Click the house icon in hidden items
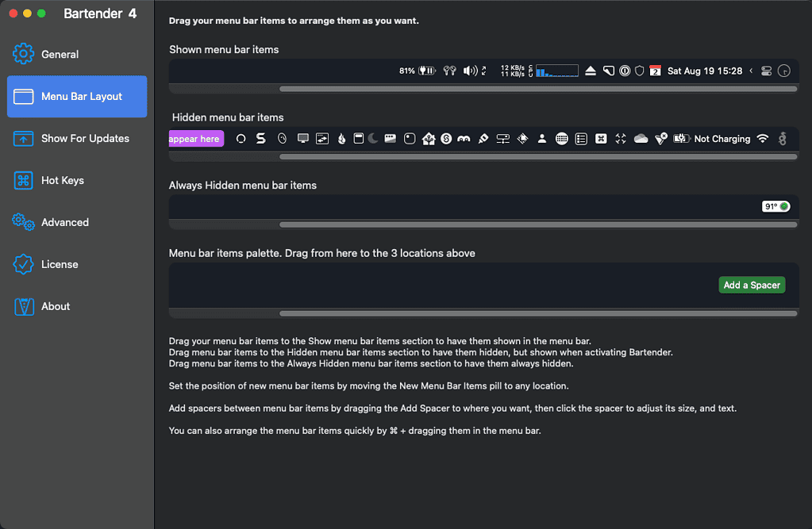Image resolution: width=812 pixels, height=529 pixels. click(x=429, y=138)
